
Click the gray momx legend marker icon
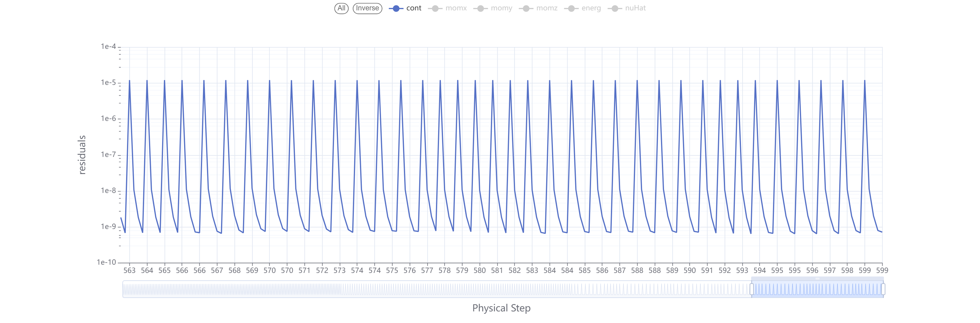[435, 8]
